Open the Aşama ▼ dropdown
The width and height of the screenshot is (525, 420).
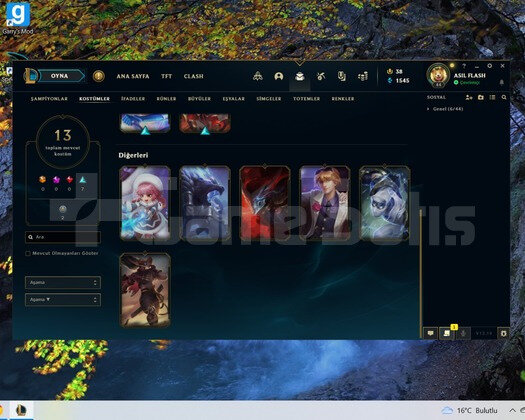coord(63,300)
